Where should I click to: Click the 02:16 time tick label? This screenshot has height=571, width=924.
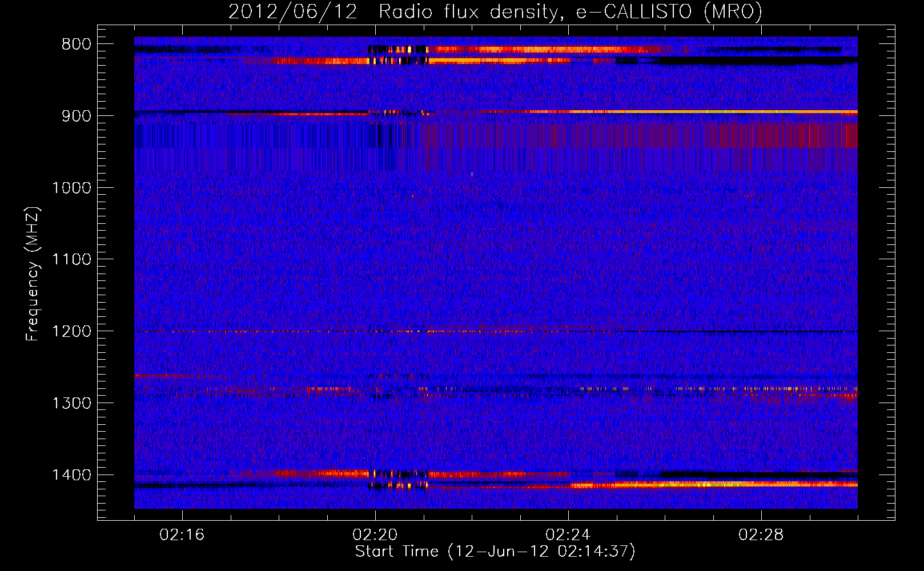click(x=182, y=535)
